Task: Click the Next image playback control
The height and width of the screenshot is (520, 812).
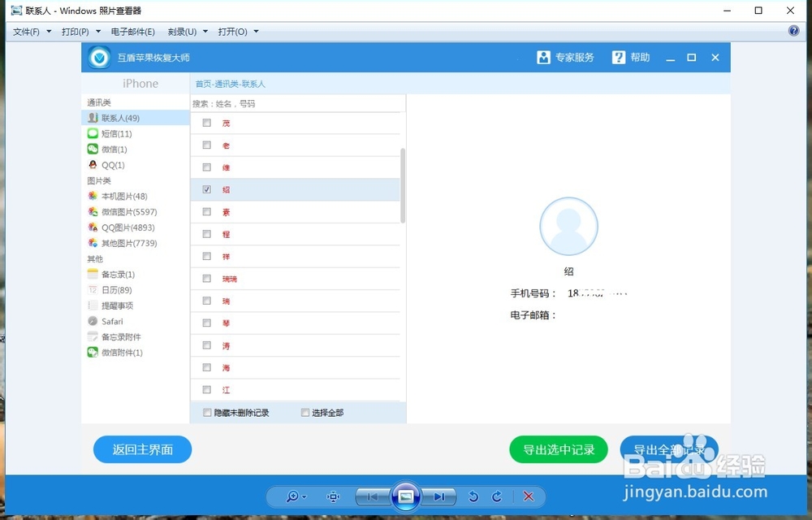Action: 439,496
